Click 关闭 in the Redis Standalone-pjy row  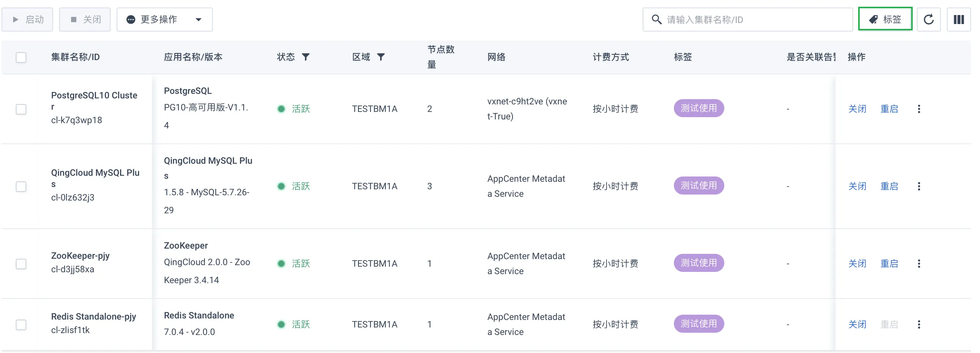coord(857,324)
